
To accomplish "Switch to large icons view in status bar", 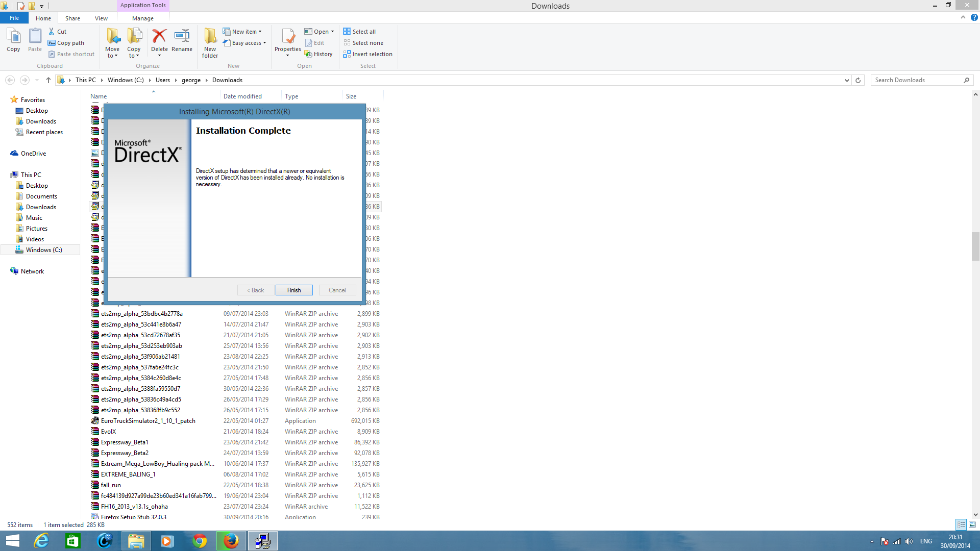I will (972, 524).
